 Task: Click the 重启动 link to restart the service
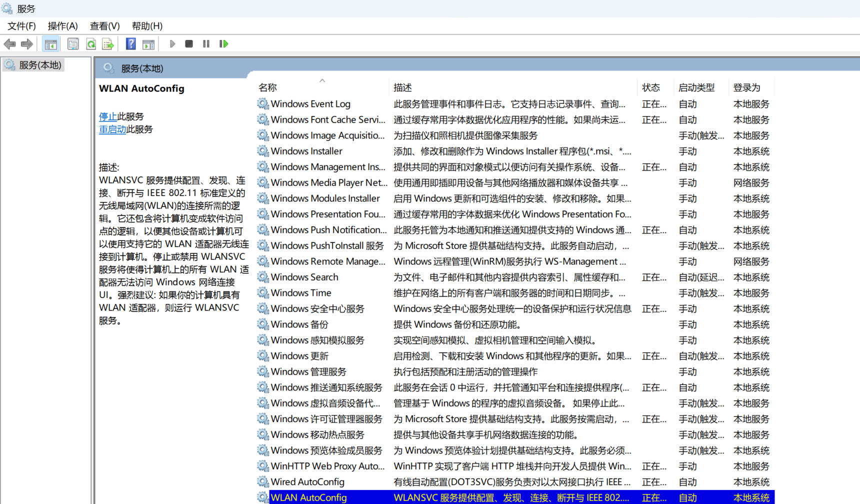tap(112, 129)
